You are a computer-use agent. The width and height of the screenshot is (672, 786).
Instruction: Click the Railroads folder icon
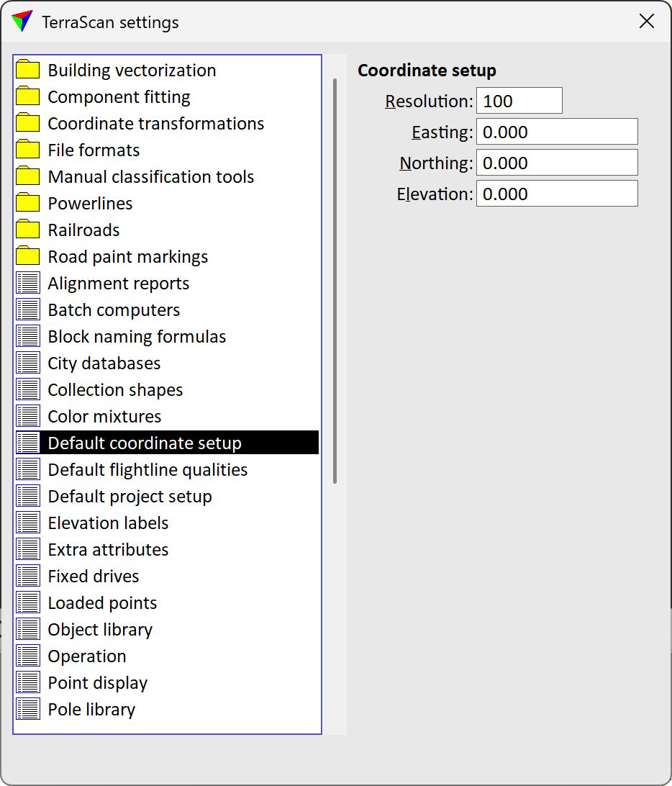(27, 229)
